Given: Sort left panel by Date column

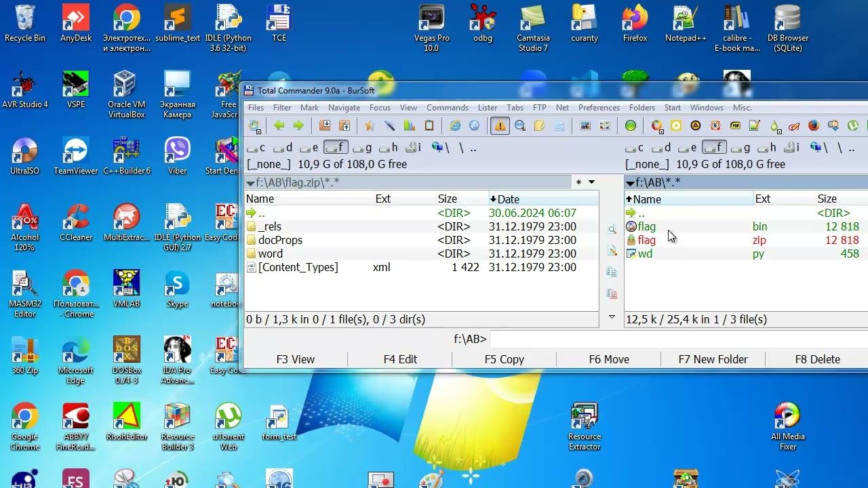Looking at the screenshot, I should (543, 199).
